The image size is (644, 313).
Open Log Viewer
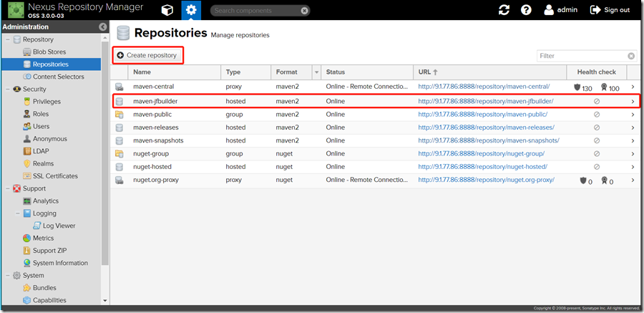59,226
